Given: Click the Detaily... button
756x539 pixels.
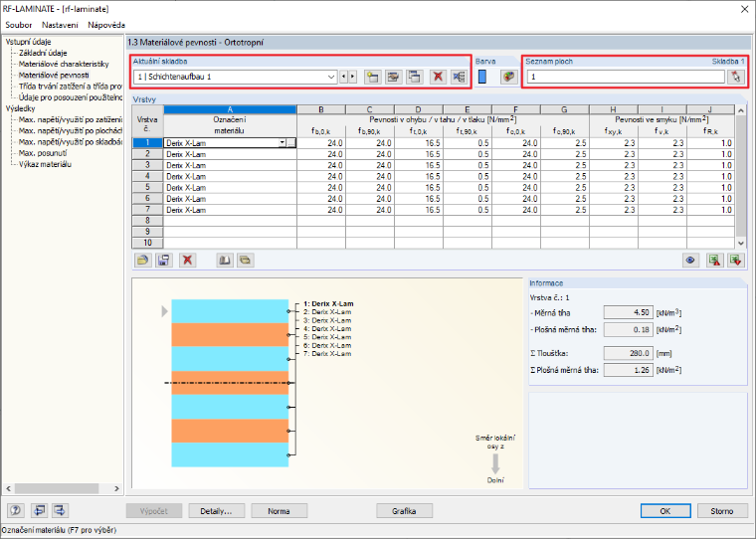Looking at the screenshot, I should pyautogui.click(x=217, y=511).
